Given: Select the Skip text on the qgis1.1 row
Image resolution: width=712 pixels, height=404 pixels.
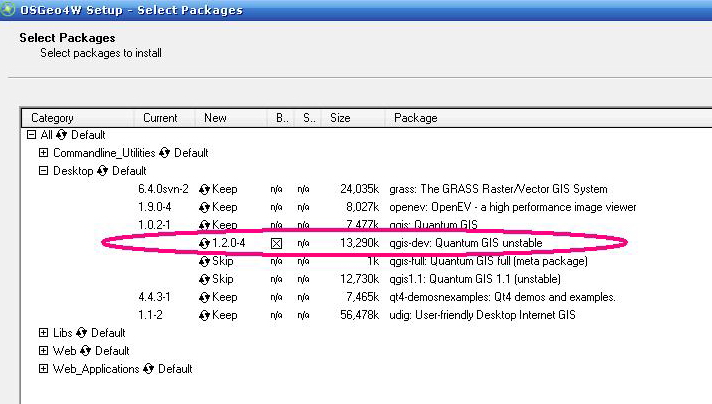Looking at the screenshot, I should pos(222,279).
